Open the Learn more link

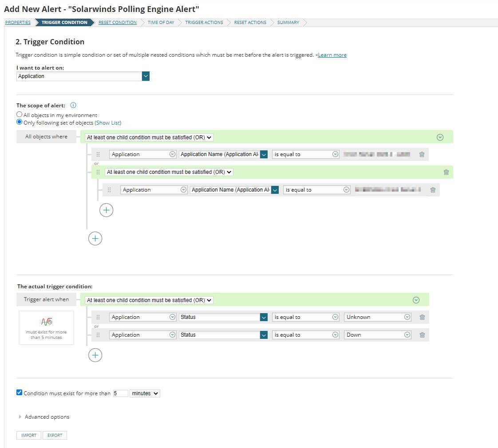click(332, 55)
